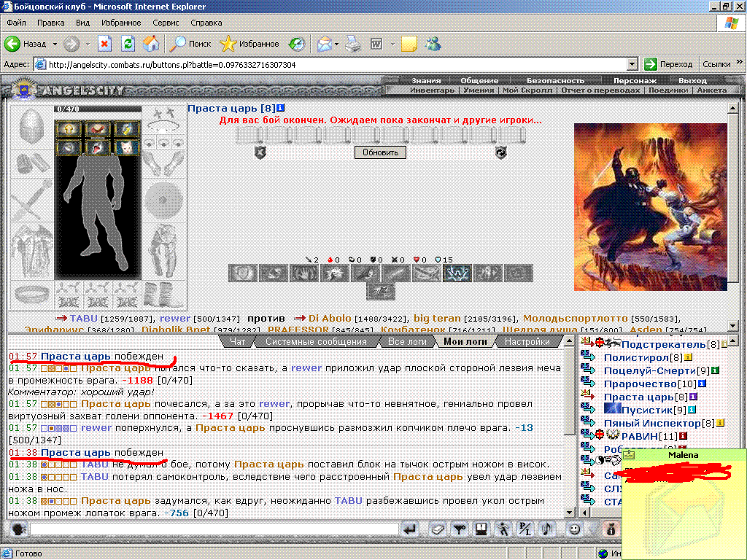Open the Персонаж top menu
This screenshot has height=560, width=747.
(x=635, y=80)
